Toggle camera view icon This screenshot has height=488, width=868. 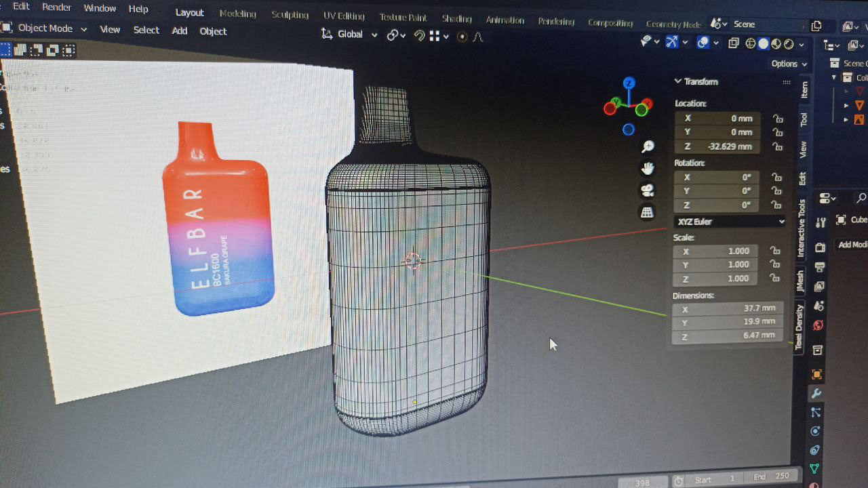click(x=648, y=190)
